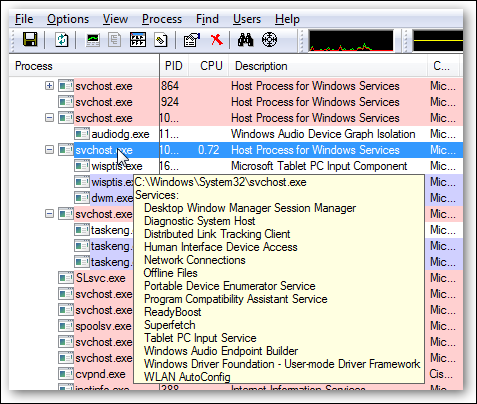Viewport: 477px width, 404px height.
Task: Sort by the PID column header
Action: 174,66
